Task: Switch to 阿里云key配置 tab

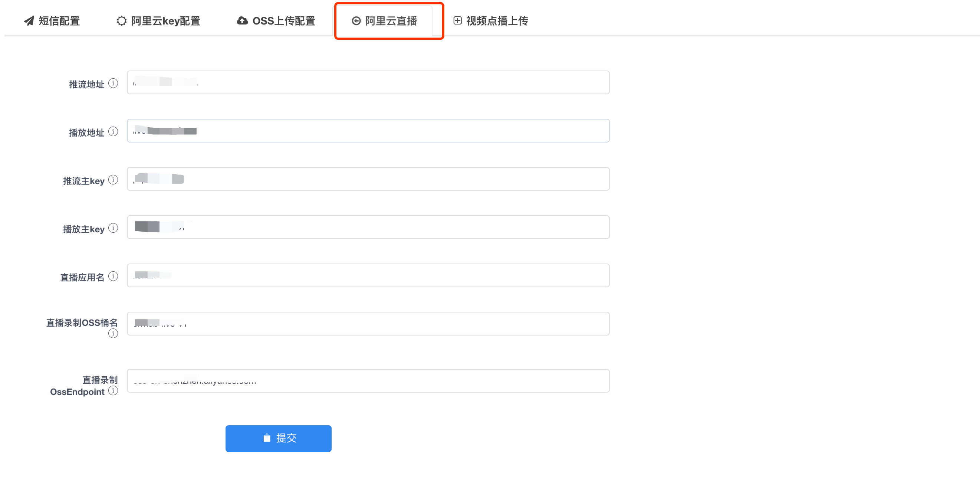Action: point(158,21)
